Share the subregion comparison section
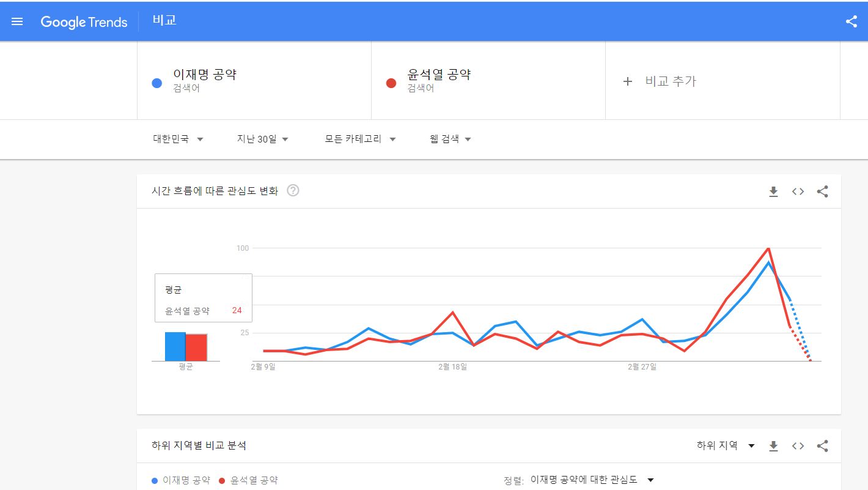868x490 pixels. coord(823,446)
